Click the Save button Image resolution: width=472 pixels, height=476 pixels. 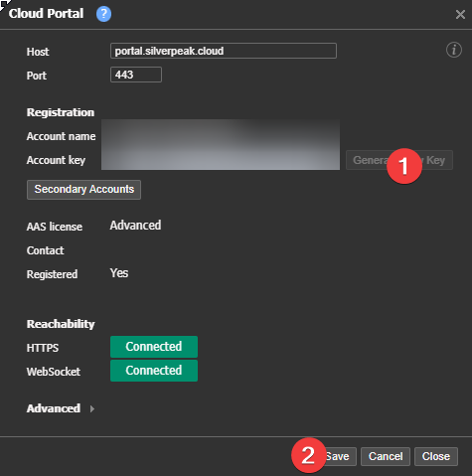[337, 456]
